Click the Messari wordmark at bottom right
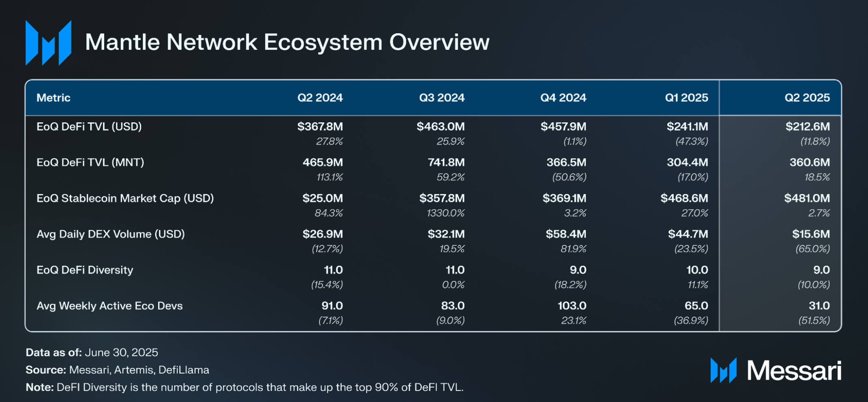The height and width of the screenshot is (402, 868). (794, 370)
